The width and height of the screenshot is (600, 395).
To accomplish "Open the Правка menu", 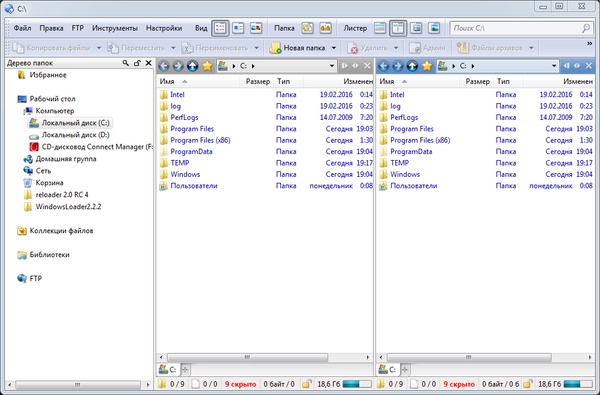I will pos(51,28).
